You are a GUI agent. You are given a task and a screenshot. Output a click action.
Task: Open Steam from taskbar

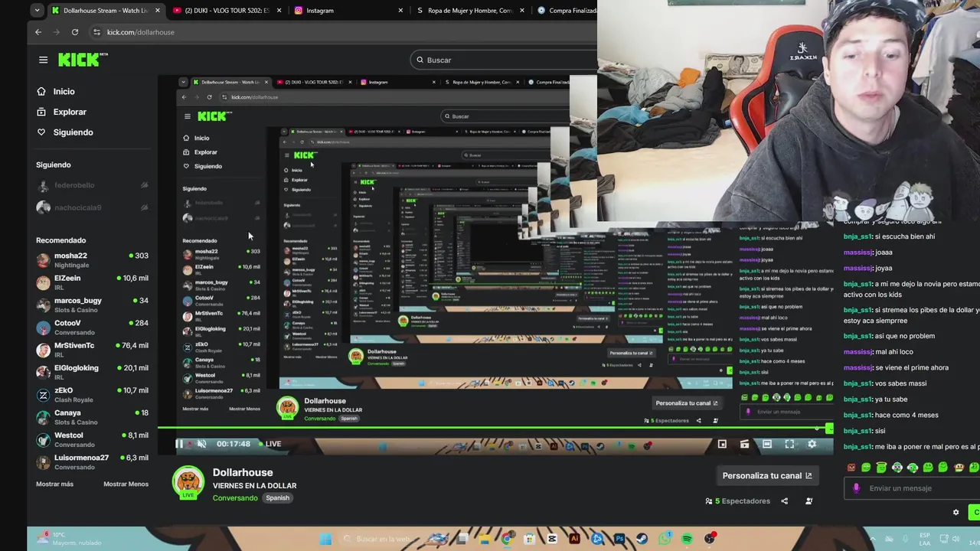pos(642,539)
